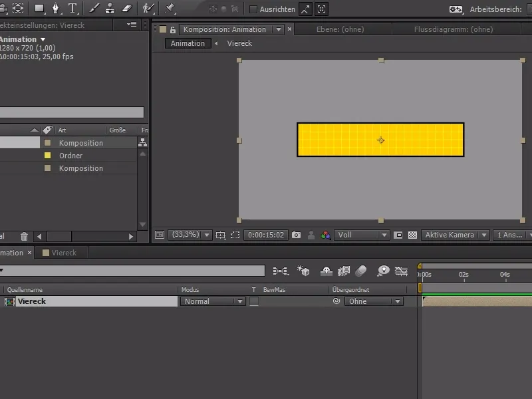Switch to the Flussdiagramm: (ohne) tab
This screenshot has height=399, width=532.
[454, 29]
